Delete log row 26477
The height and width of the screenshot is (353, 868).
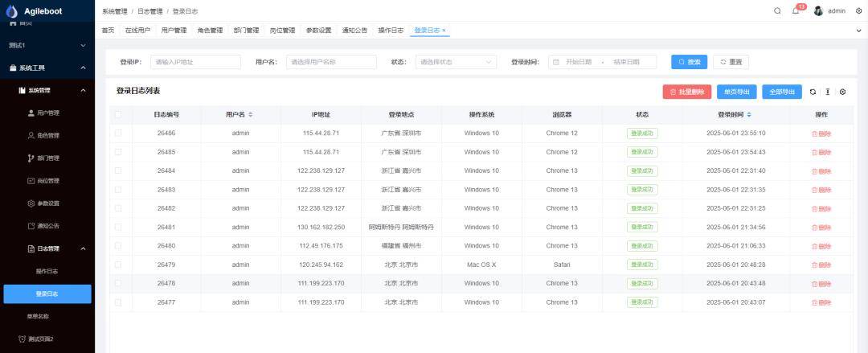click(821, 302)
